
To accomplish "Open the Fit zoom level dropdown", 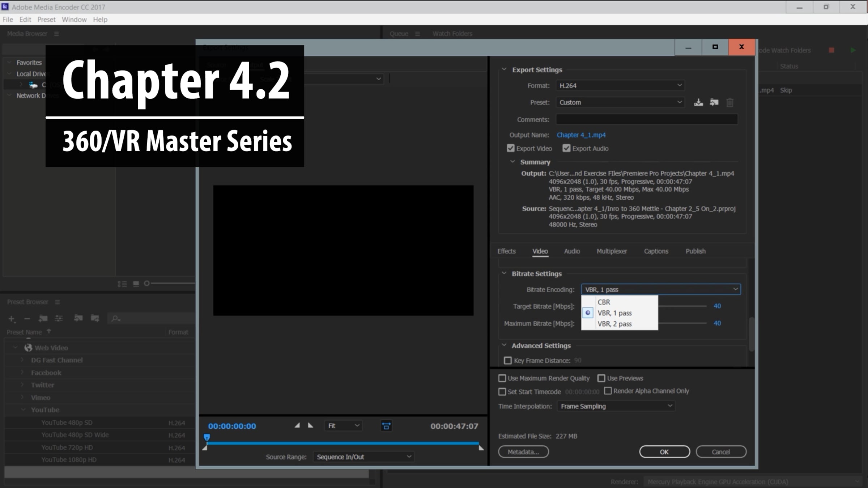I will 343,426.
